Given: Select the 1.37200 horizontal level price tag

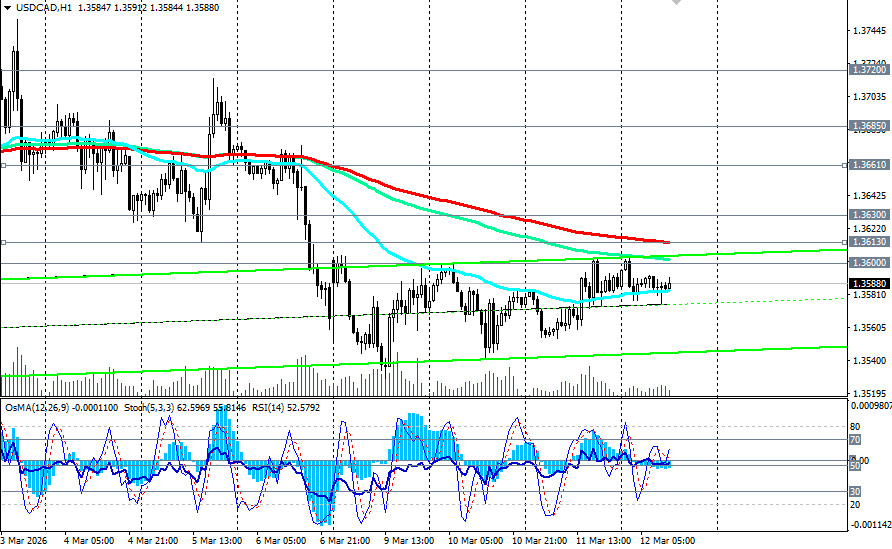Looking at the screenshot, I should click(x=869, y=69).
